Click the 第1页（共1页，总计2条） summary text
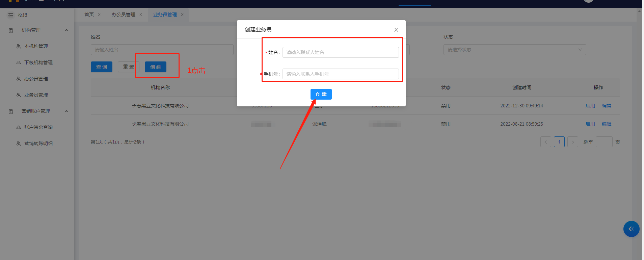 point(118,142)
